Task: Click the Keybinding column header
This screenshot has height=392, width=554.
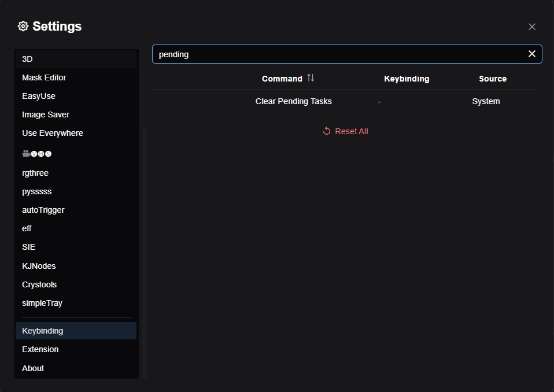Action: 407,79
